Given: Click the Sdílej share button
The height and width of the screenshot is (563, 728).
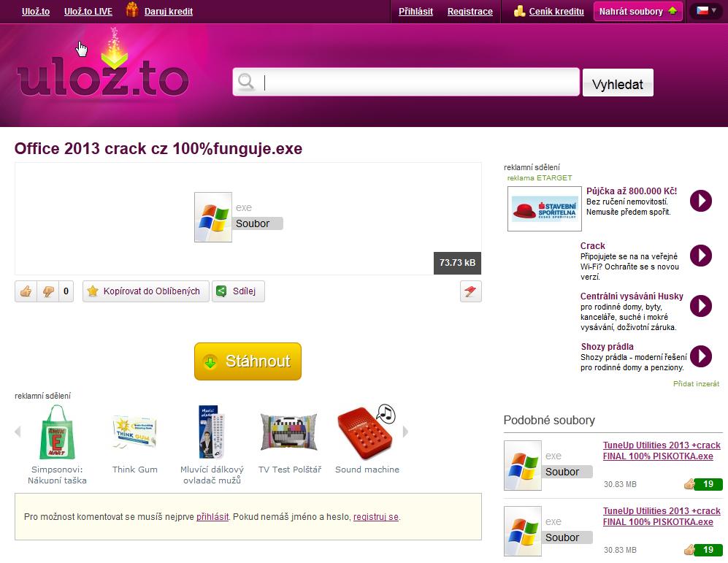Looking at the screenshot, I should (238, 291).
